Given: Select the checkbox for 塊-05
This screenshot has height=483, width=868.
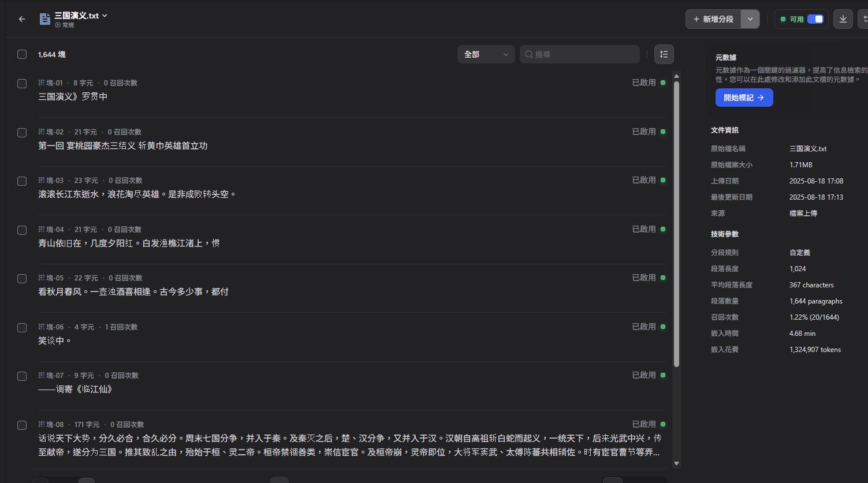Looking at the screenshot, I should [x=21, y=278].
